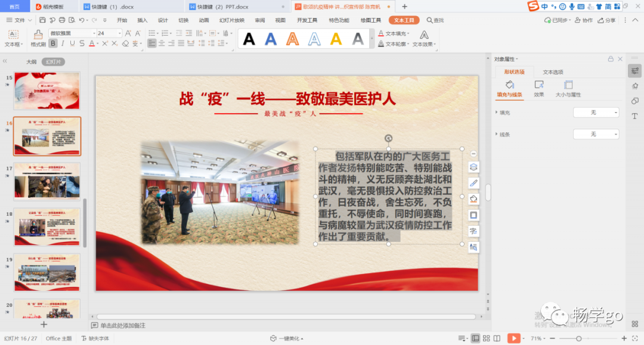Apply subscript formatting
Image resolution: width=644 pixels, height=345 pixels.
(114, 43)
